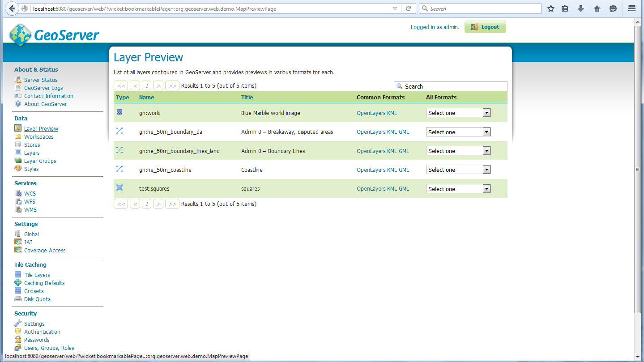644x362 pixels.
Task: Click the Server Status icon in sidebar
Action: 18,80
